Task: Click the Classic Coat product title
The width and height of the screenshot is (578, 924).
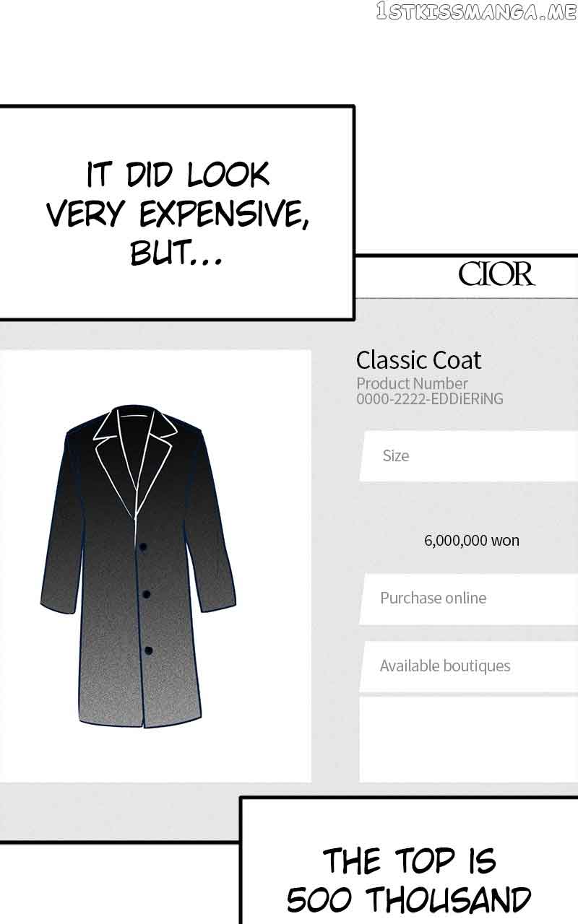Action: 418,359
